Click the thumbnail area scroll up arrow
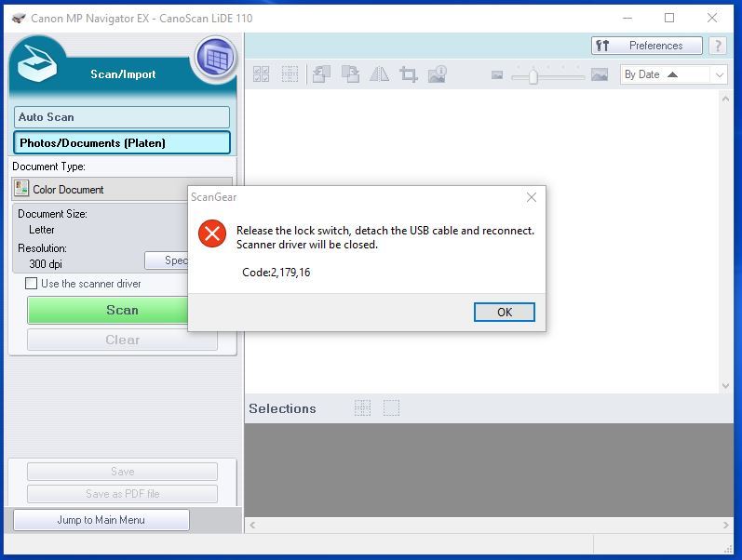 725,99
